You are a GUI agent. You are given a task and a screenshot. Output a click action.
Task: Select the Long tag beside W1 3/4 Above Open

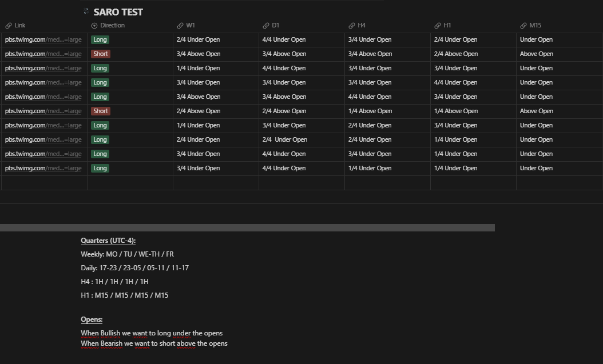[x=100, y=97]
